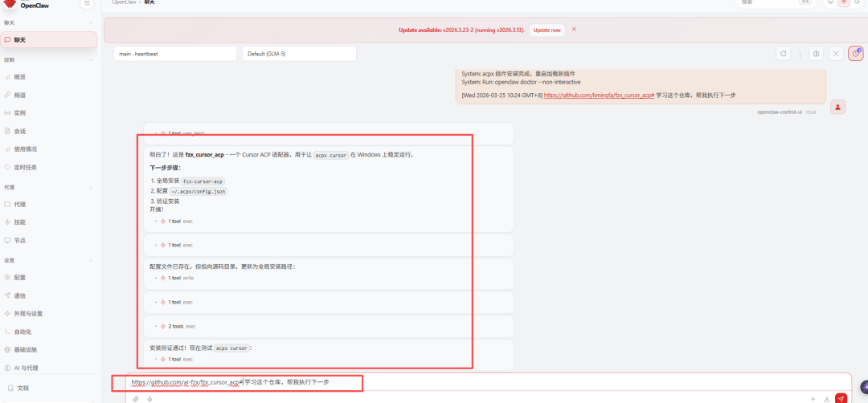This screenshot has width=868, height=403.
Task: Collapse the sidebar with hamburger button
Action: pyautogui.click(x=87, y=3)
